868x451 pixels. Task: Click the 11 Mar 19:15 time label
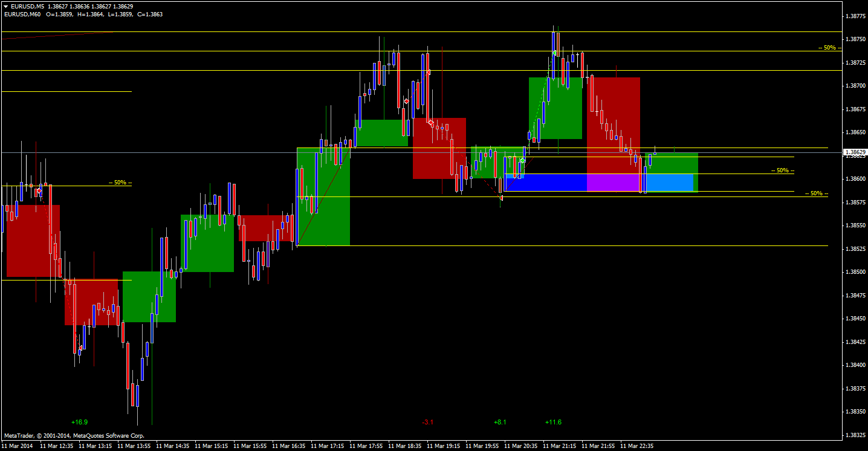443,446
